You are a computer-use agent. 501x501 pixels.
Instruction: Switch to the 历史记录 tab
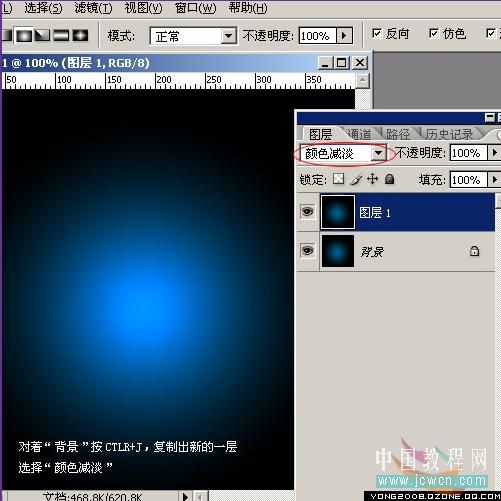(449, 134)
